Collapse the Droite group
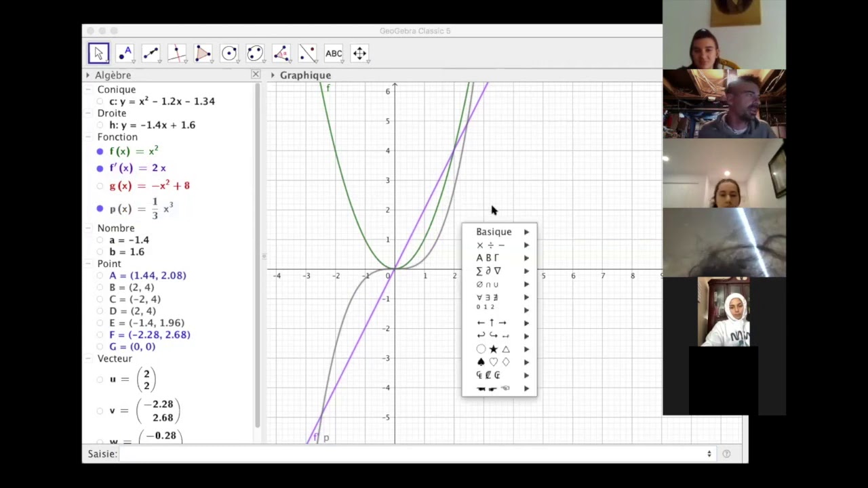The height and width of the screenshot is (488, 868). tap(89, 113)
